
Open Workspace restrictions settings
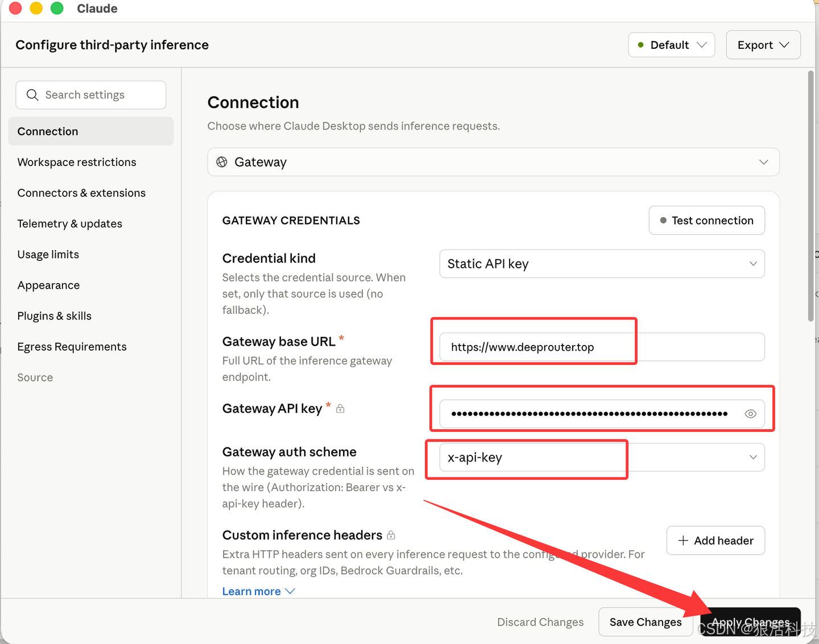pyautogui.click(x=77, y=162)
